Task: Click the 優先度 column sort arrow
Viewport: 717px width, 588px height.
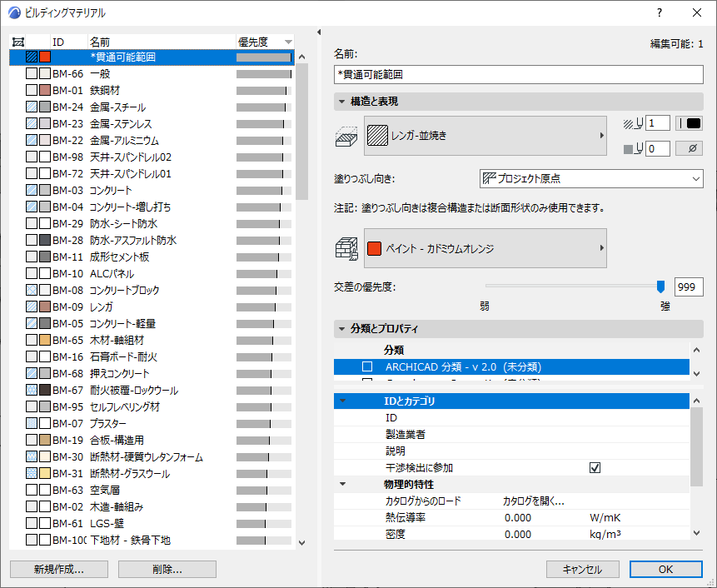Action: click(x=288, y=42)
